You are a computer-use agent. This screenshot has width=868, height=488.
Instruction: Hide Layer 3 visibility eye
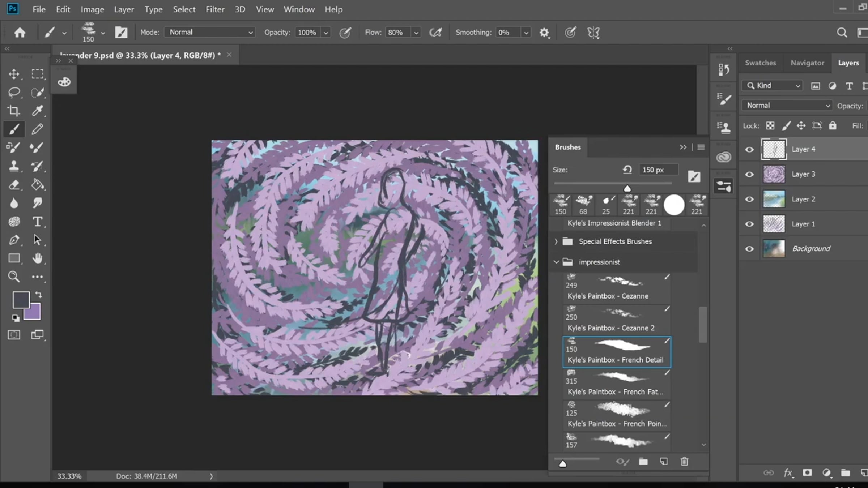click(x=749, y=174)
